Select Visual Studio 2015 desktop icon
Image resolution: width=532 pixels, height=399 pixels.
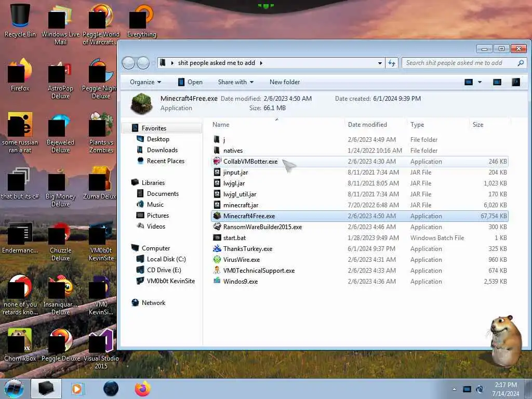coord(101,349)
